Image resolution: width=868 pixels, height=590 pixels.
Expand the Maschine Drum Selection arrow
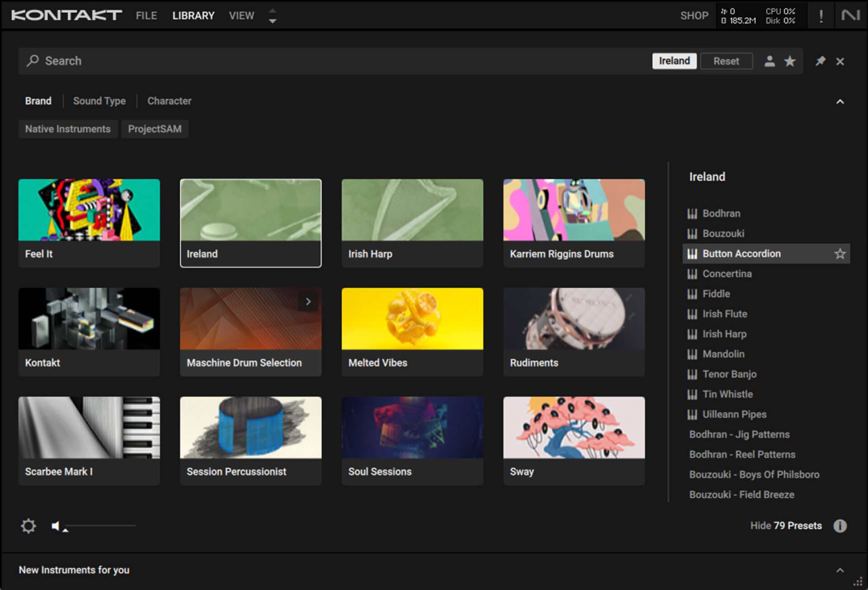point(308,301)
